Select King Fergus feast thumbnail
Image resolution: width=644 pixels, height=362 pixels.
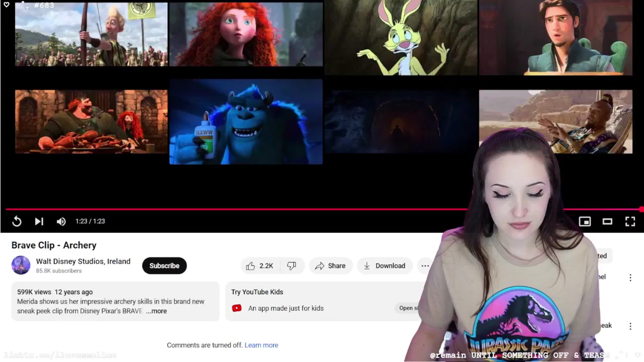click(91, 122)
